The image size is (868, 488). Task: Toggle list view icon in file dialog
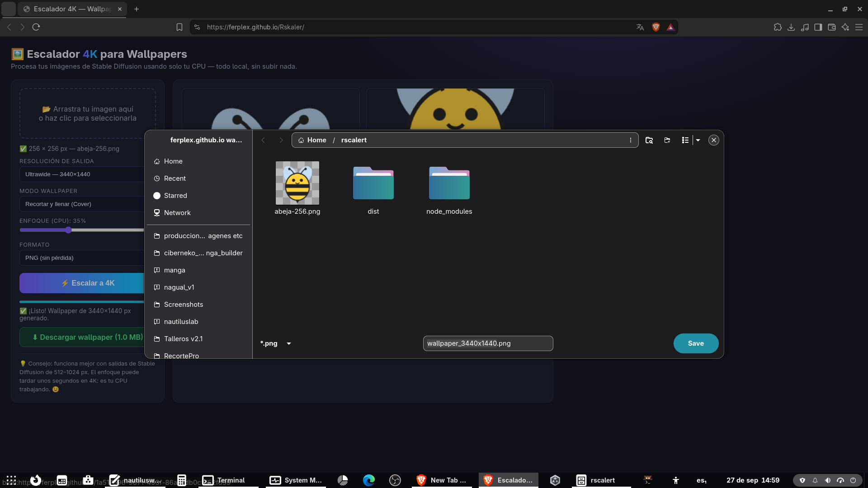point(685,140)
